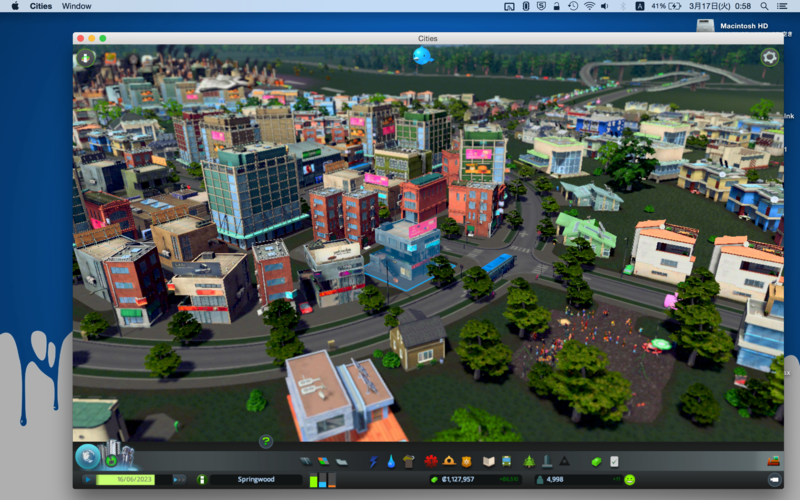Click the green residential demand bar
800x500 pixels.
point(313,480)
